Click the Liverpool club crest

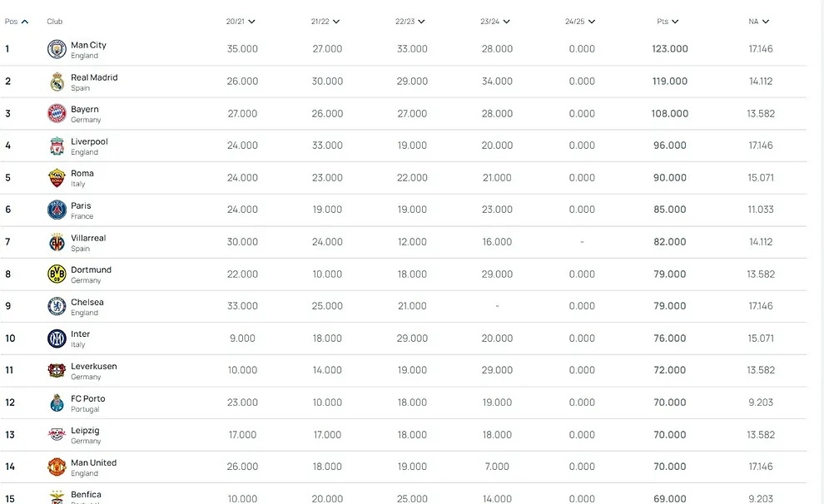pos(57,146)
